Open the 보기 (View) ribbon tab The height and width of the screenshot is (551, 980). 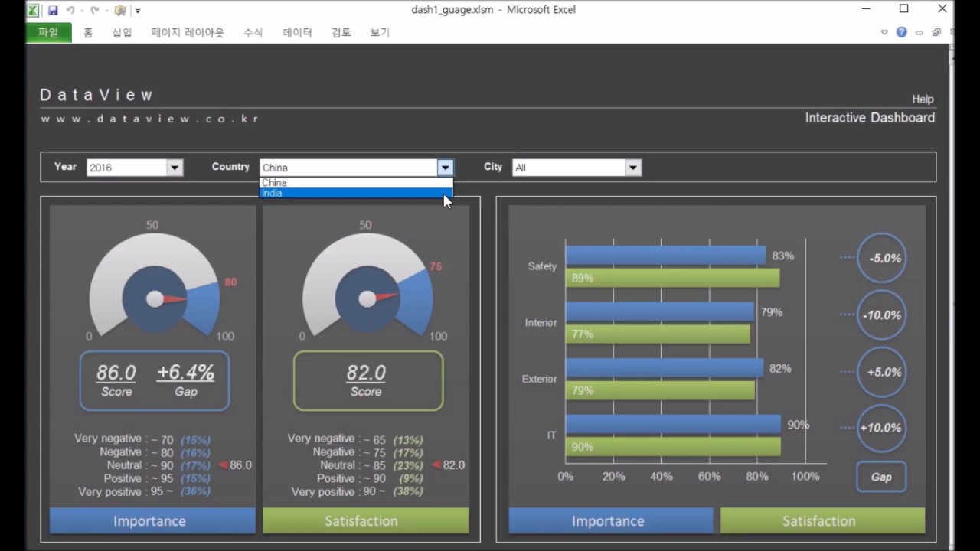[380, 32]
